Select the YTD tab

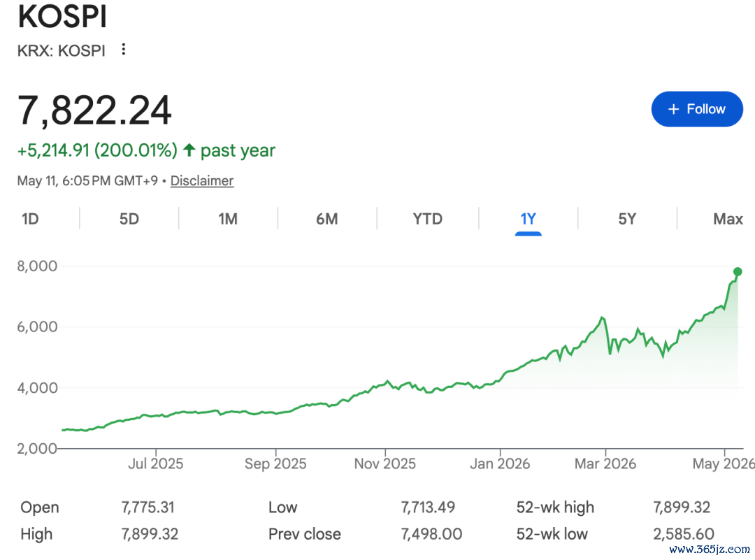click(428, 219)
